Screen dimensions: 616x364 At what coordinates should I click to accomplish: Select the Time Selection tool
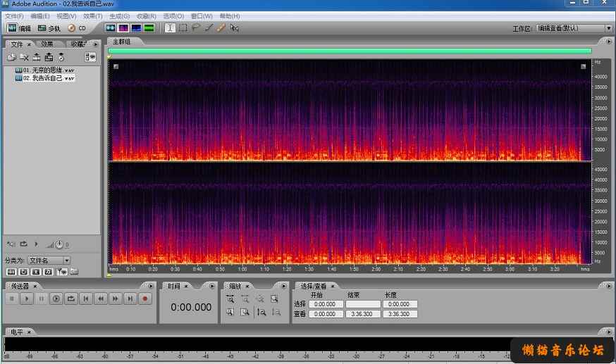click(x=170, y=28)
